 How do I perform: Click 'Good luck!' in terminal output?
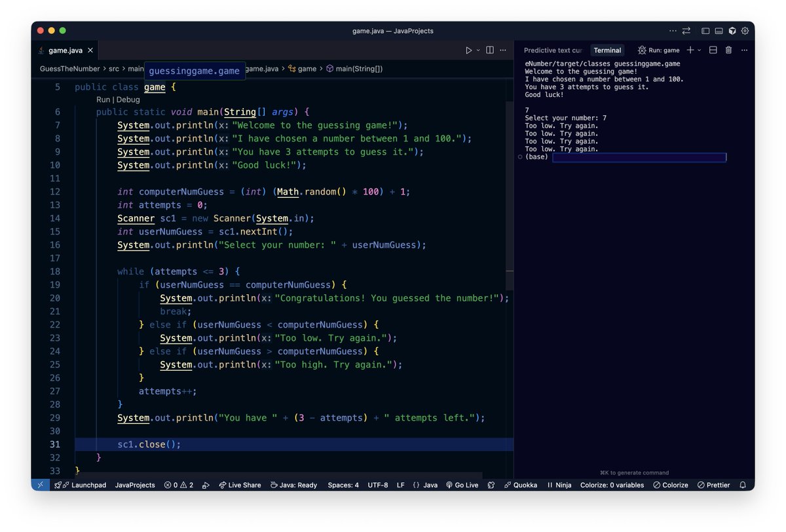544,95
